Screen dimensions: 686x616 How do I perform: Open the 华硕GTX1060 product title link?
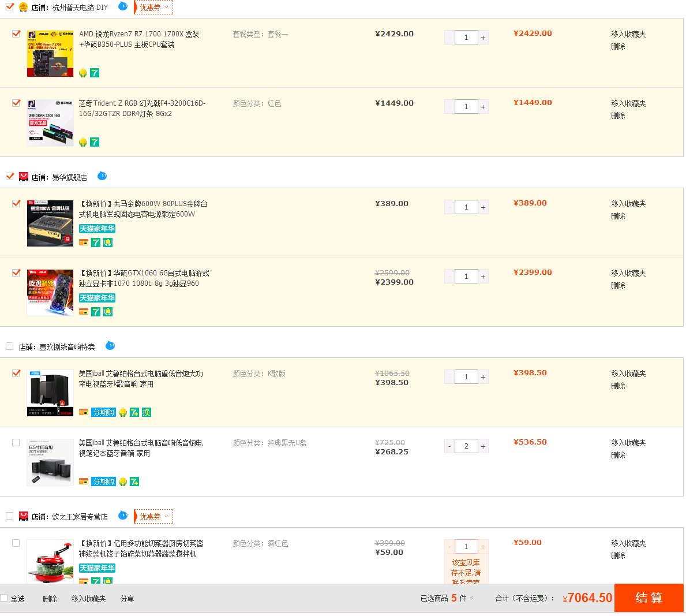tap(144, 278)
